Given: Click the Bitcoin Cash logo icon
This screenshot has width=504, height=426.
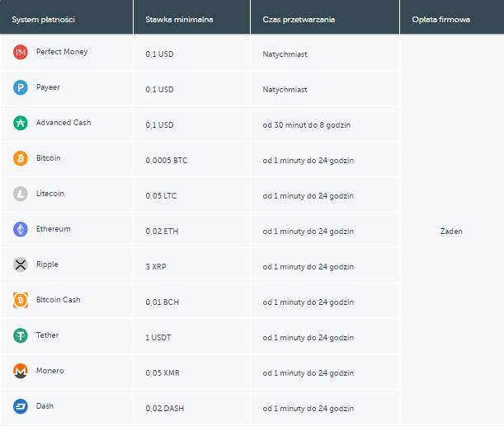Looking at the screenshot, I should 21,301.
